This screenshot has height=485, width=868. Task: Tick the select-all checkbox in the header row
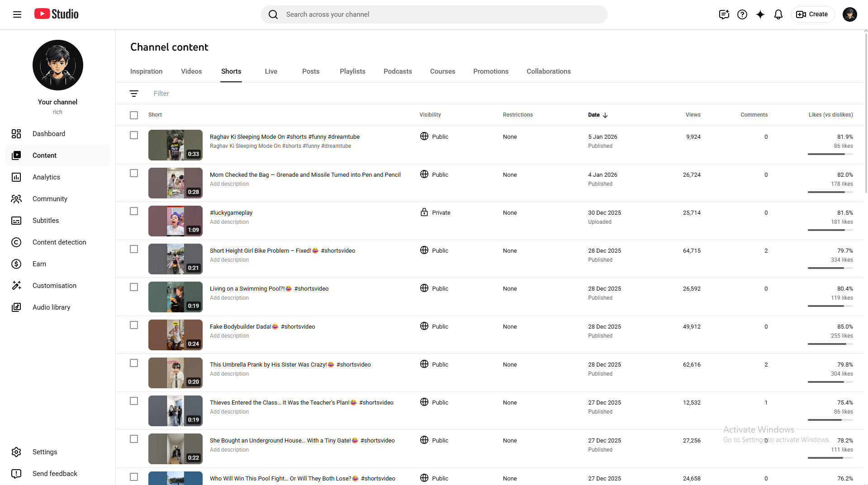pyautogui.click(x=134, y=115)
